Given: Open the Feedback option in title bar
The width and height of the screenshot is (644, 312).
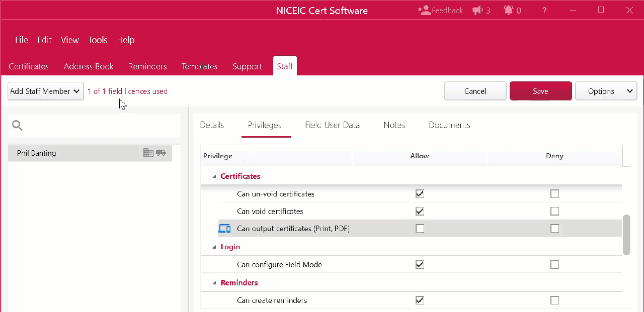Looking at the screenshot, I should coord(440,10).
